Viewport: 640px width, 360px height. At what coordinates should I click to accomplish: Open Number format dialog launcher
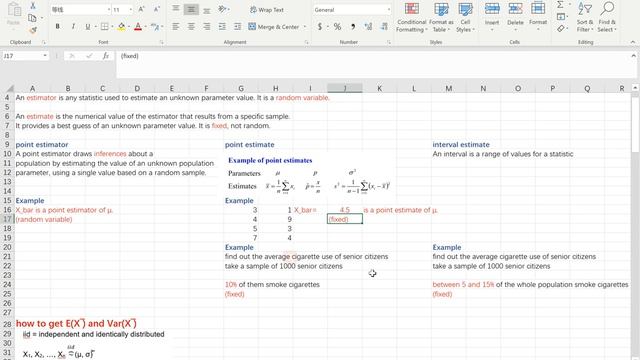pos(389,42)
